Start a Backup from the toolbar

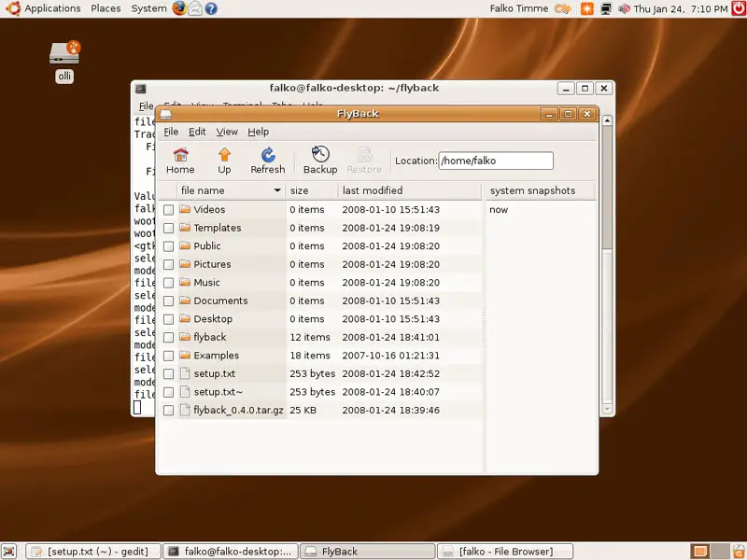[320, 161]
